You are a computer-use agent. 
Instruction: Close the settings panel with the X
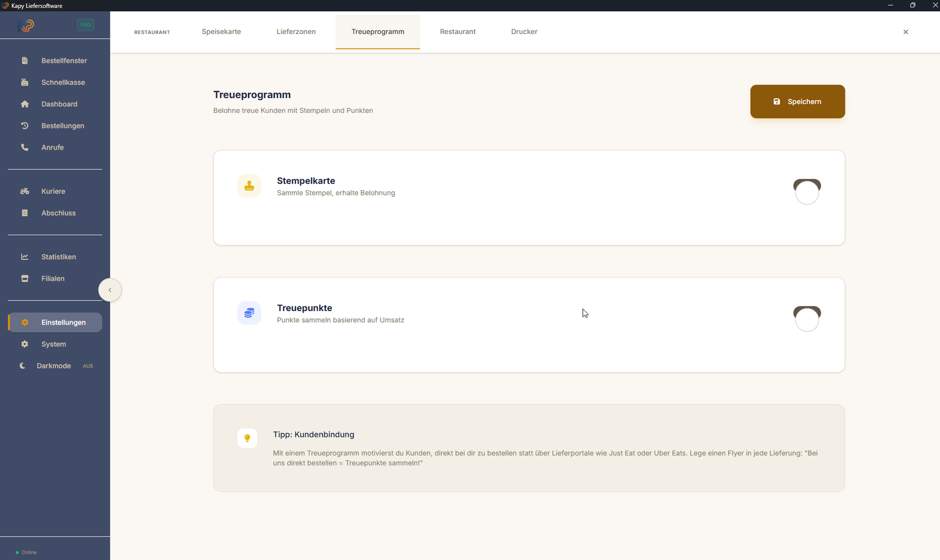tap(906, 32)
